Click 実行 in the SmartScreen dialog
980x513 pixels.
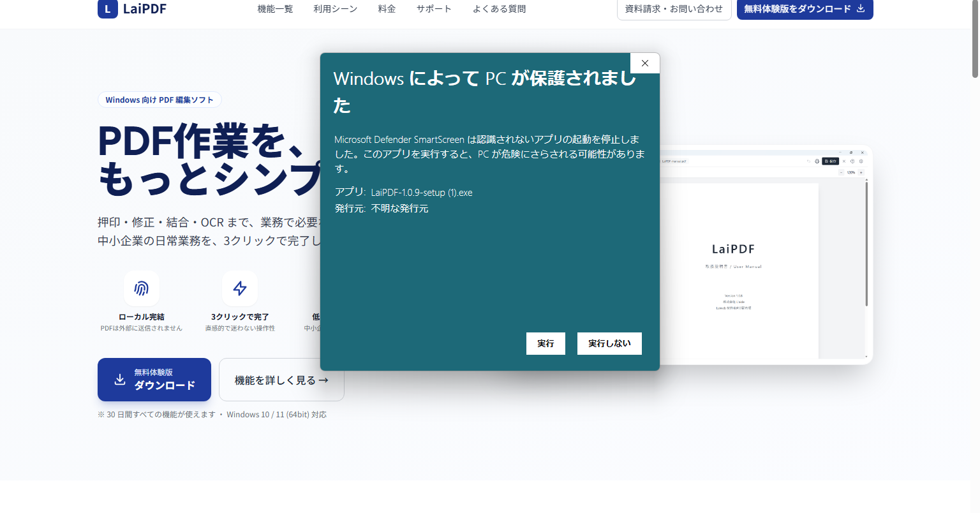546,343
